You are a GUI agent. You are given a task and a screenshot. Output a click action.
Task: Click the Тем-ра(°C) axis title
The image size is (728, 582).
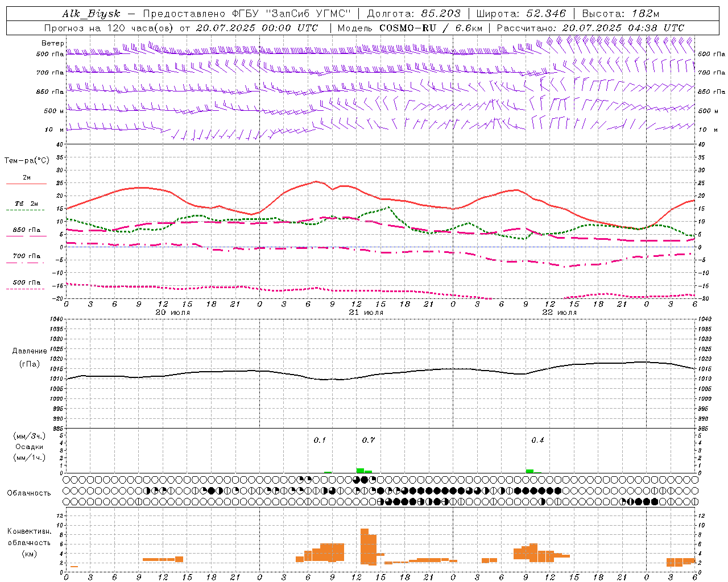coord(27,161)
